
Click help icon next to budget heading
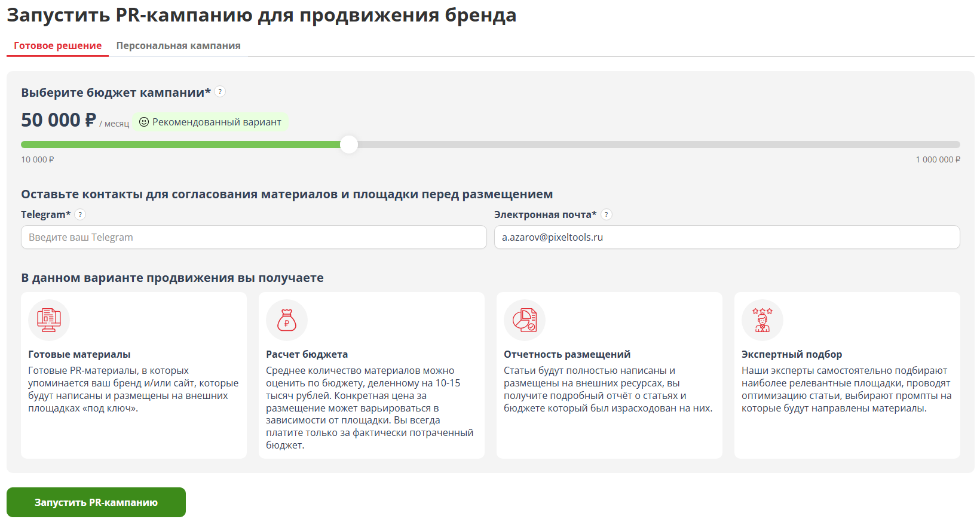(x=220, y=92)
